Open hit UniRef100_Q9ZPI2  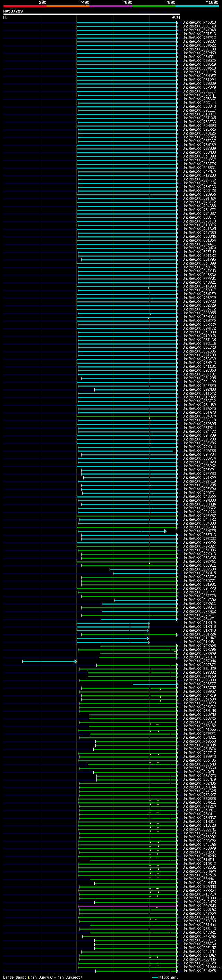click(x=199, y=38)
